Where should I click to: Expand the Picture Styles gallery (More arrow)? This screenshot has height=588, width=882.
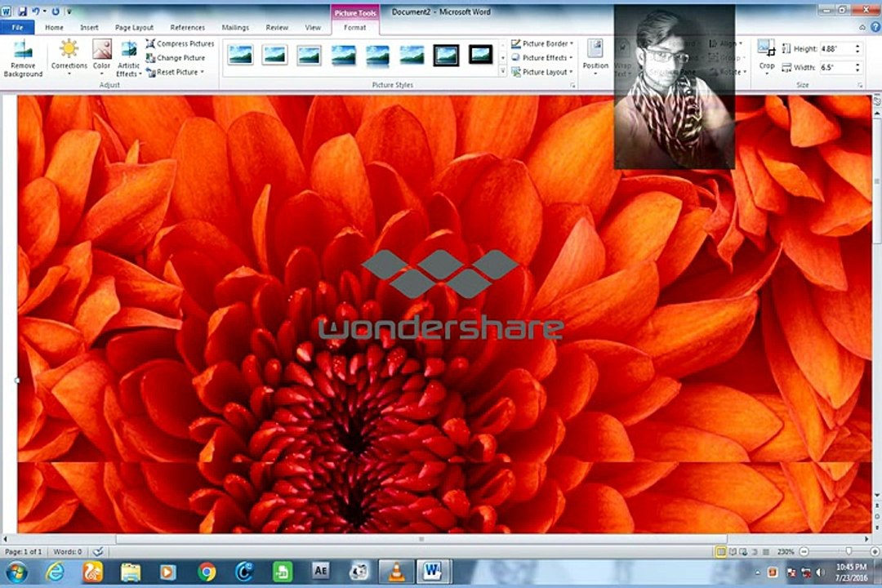click(503, 72)
